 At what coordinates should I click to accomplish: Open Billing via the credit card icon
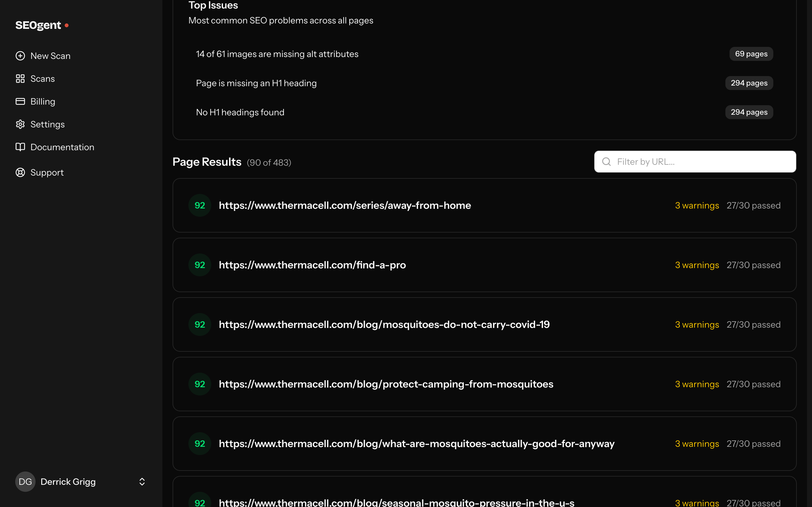coord(20,101)
